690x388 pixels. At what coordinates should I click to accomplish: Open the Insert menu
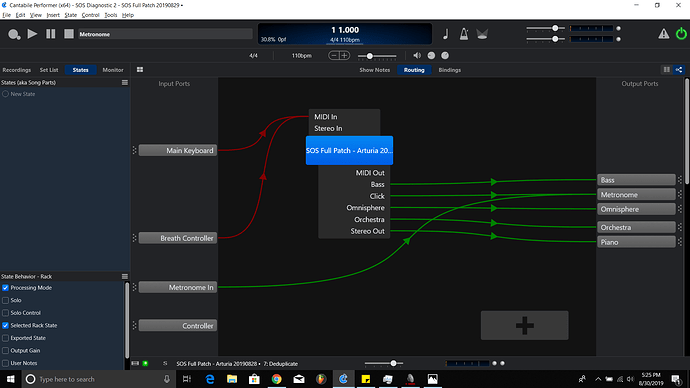[53, 15]
